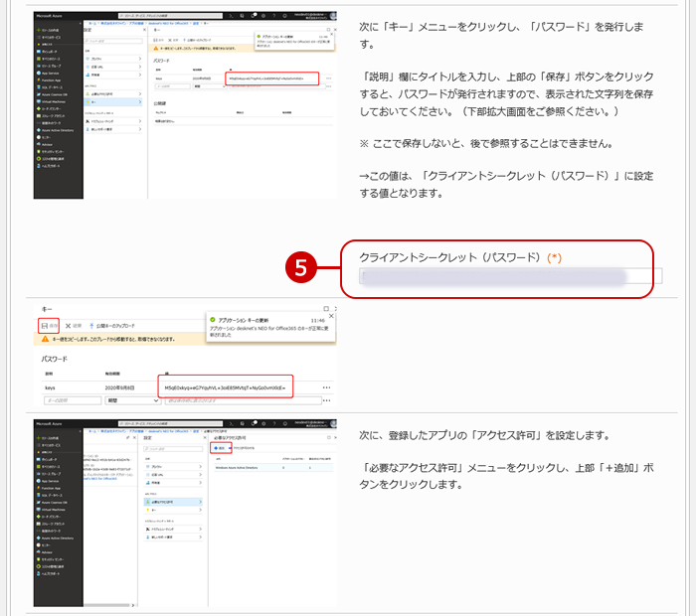Click the paragraph 次に、登録したアプリの「アクセス許可」を設定します

[x=484, y=435]
